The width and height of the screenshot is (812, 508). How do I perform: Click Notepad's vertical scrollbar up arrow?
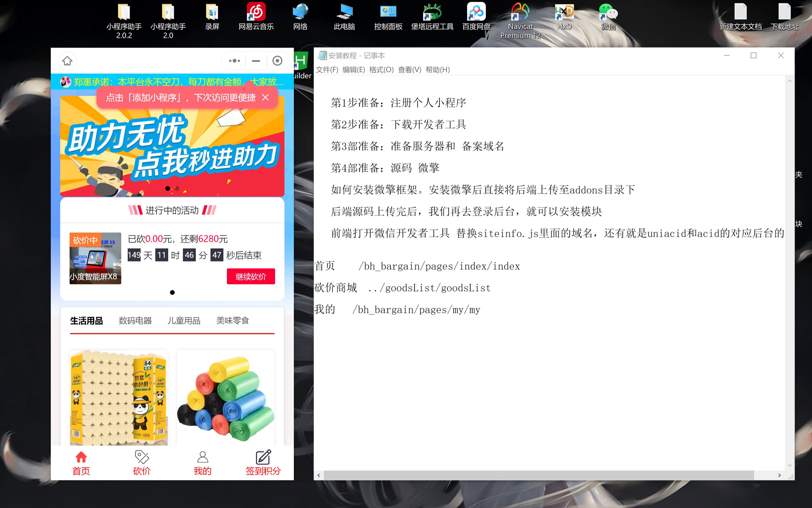(x=789, y=81)
